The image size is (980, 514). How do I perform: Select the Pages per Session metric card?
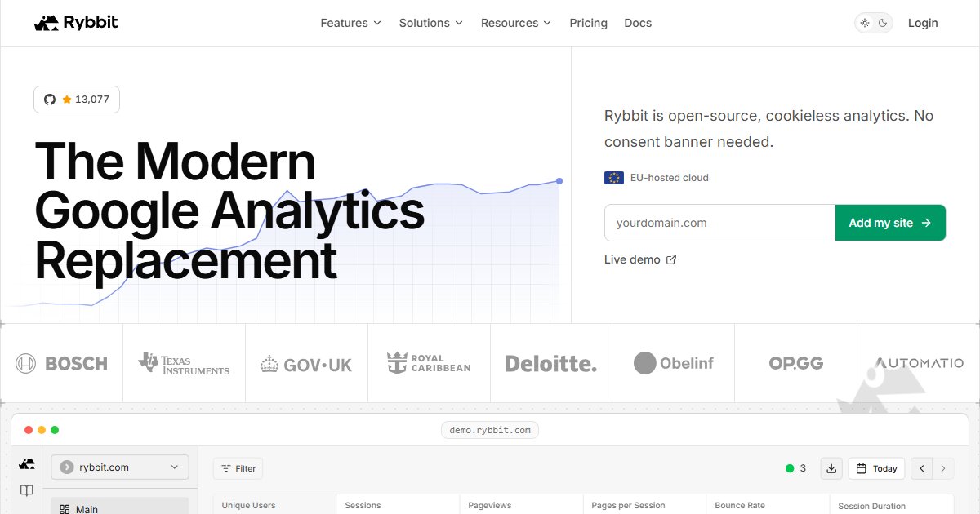[x=644, y=504]
